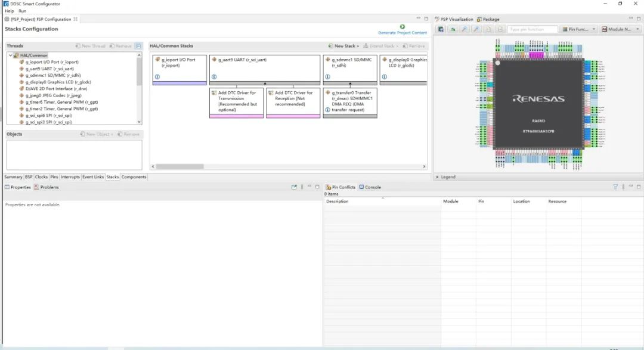Click the info icon in g_transfer0 block
The width and height of the screenshot is (644, 350).
[328, 110]
